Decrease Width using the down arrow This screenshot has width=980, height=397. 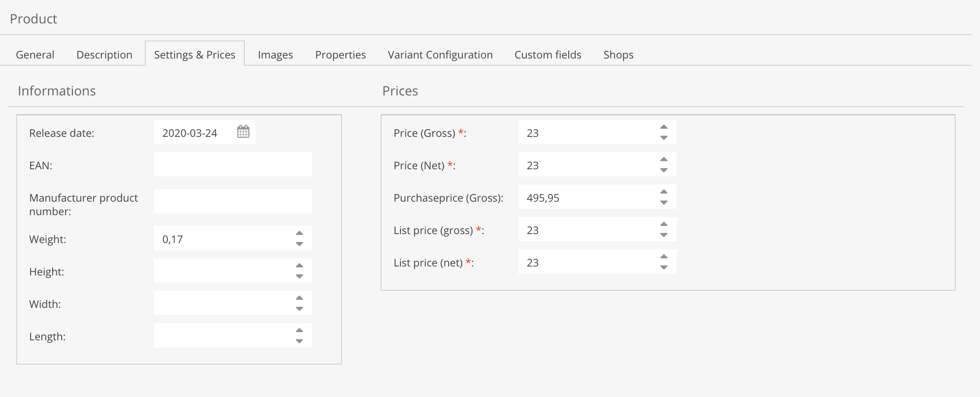coord(299,309)
